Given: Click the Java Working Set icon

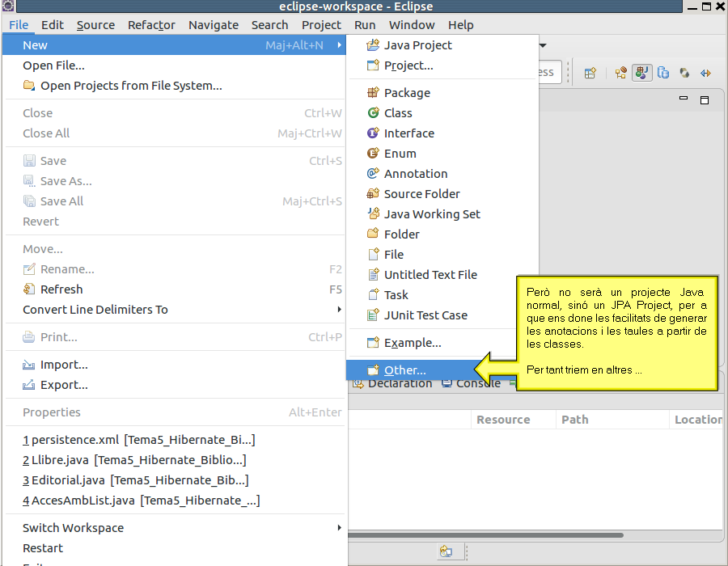Looking at the screenshot, I should click(x=373, y=214).
